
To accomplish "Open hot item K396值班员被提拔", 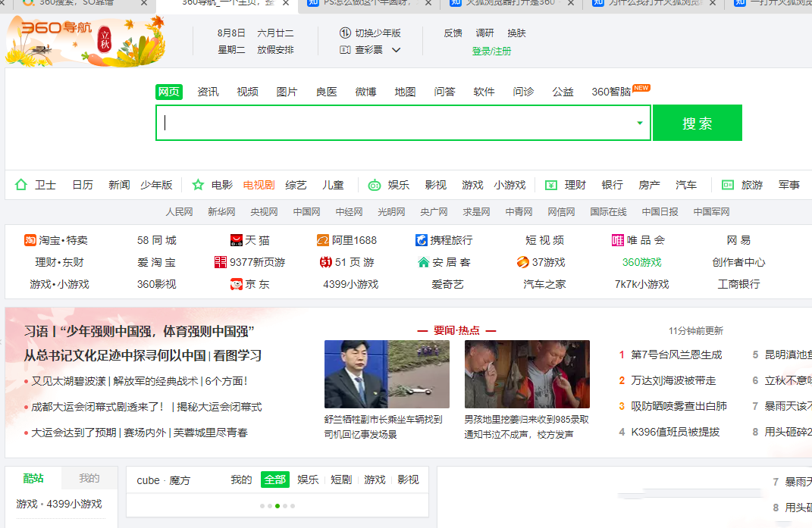I will (676, 433).
